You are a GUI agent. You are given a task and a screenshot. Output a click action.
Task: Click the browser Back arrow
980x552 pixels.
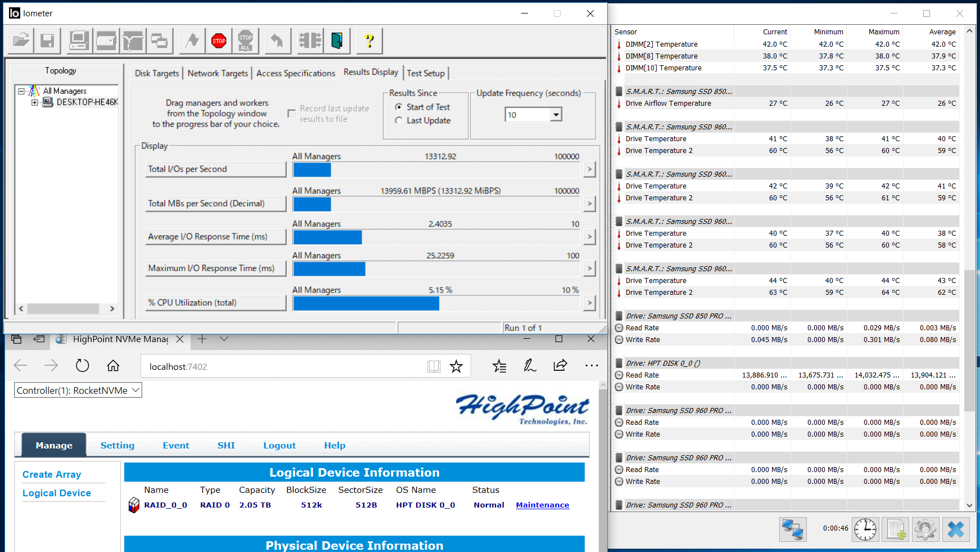tap(21, 366)
